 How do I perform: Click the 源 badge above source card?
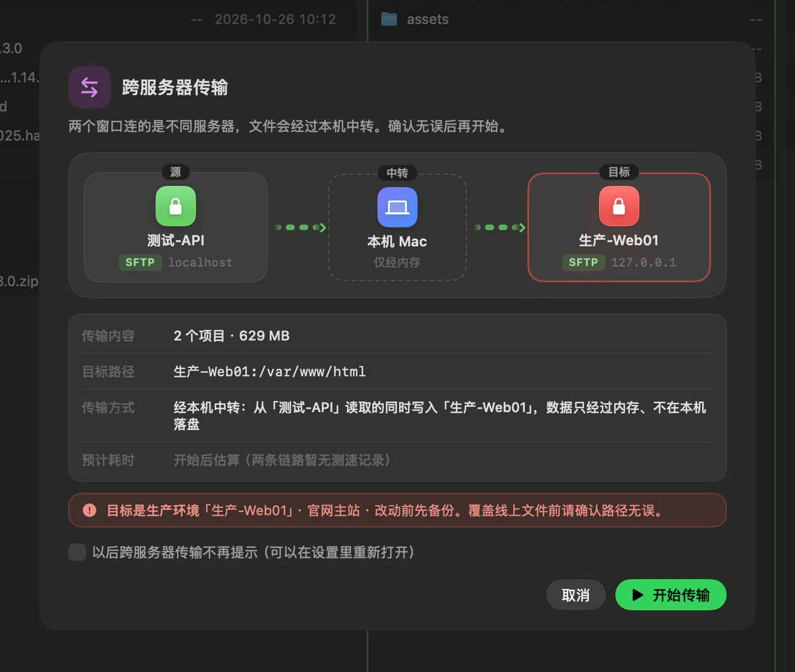(176, 172)
